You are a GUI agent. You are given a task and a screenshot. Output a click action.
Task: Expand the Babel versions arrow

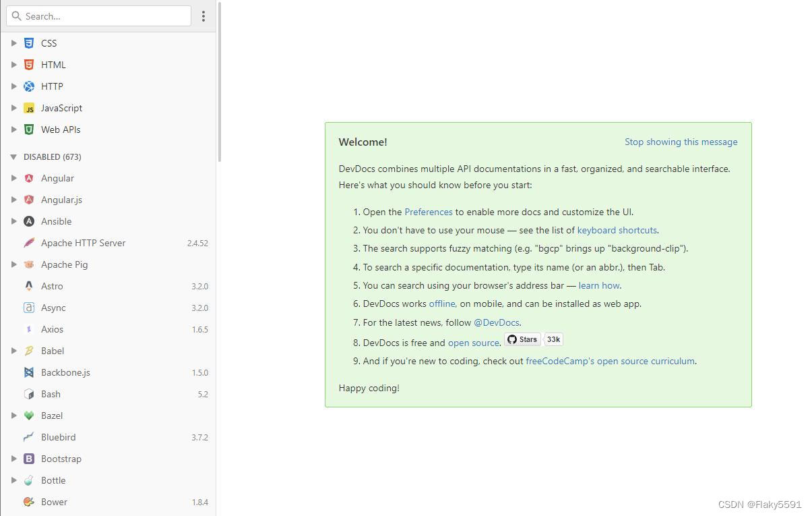[13, 351]
